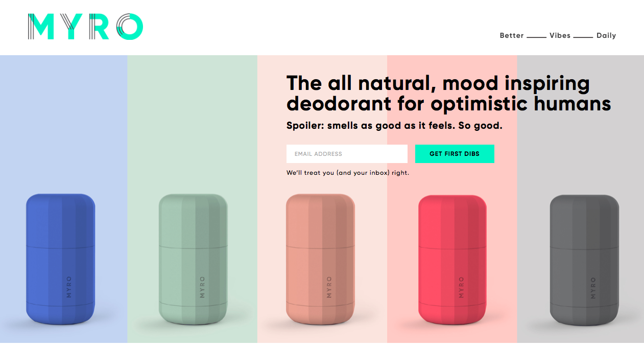Click the inbox treatment note text
This screenshot has width=644, height=346.
(x=348, y=173)
